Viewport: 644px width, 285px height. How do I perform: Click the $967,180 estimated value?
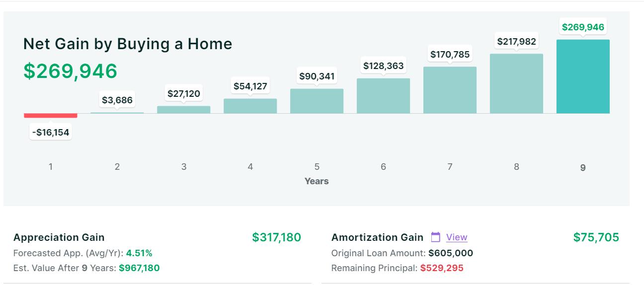point(139,268)
